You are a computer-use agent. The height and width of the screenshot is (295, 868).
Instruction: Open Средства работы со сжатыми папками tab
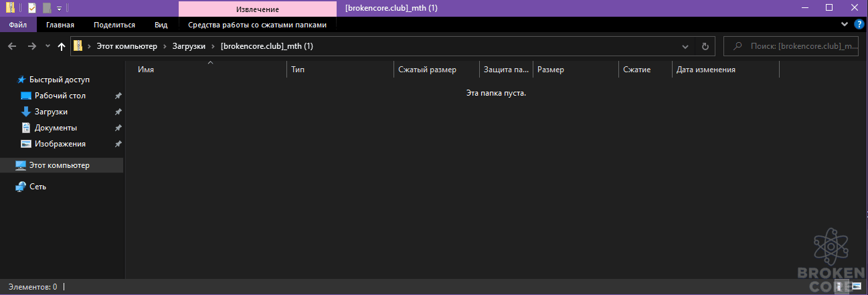click(258, 25)
